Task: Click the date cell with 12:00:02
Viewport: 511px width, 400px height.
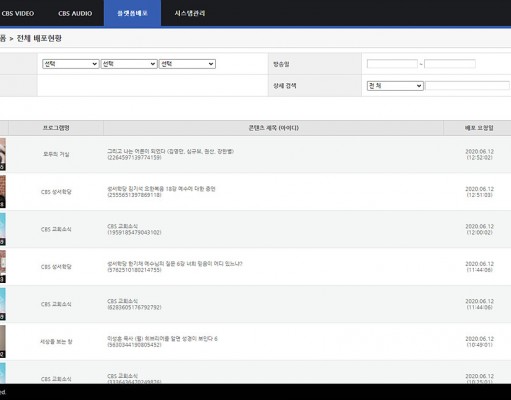Action: (479, 229)
